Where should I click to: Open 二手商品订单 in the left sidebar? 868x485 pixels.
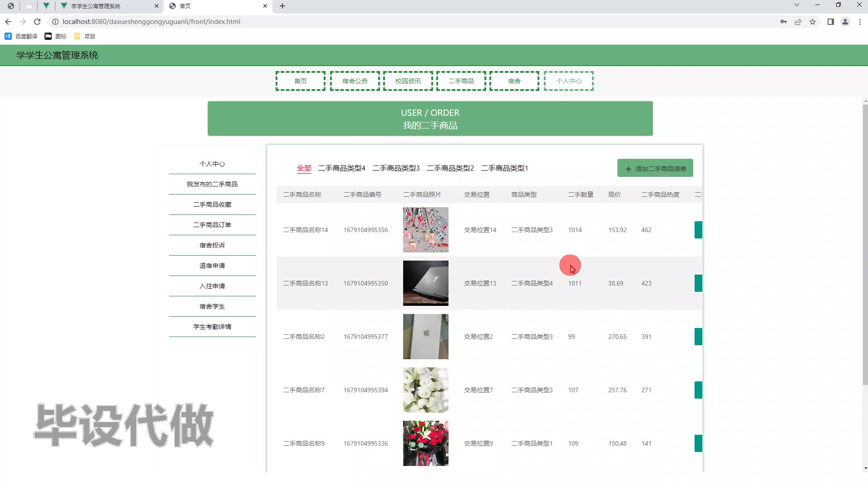pyautogui.click(x=212, y=225)
